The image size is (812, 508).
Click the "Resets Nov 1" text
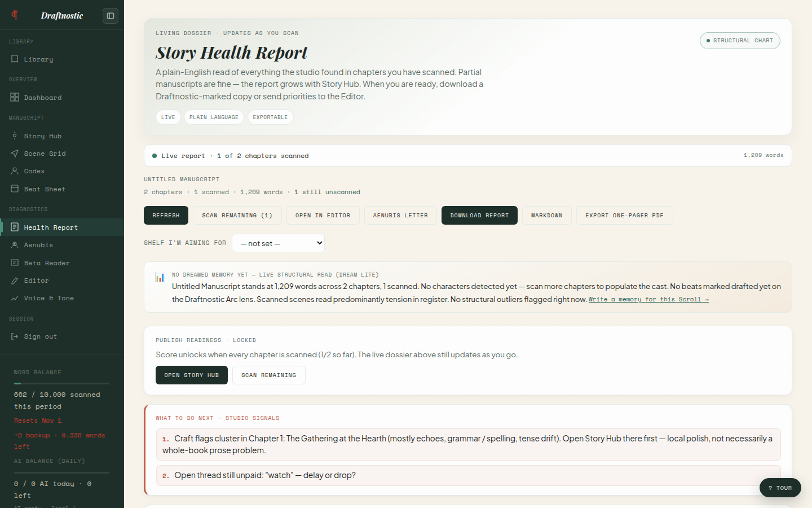(38, 421)
